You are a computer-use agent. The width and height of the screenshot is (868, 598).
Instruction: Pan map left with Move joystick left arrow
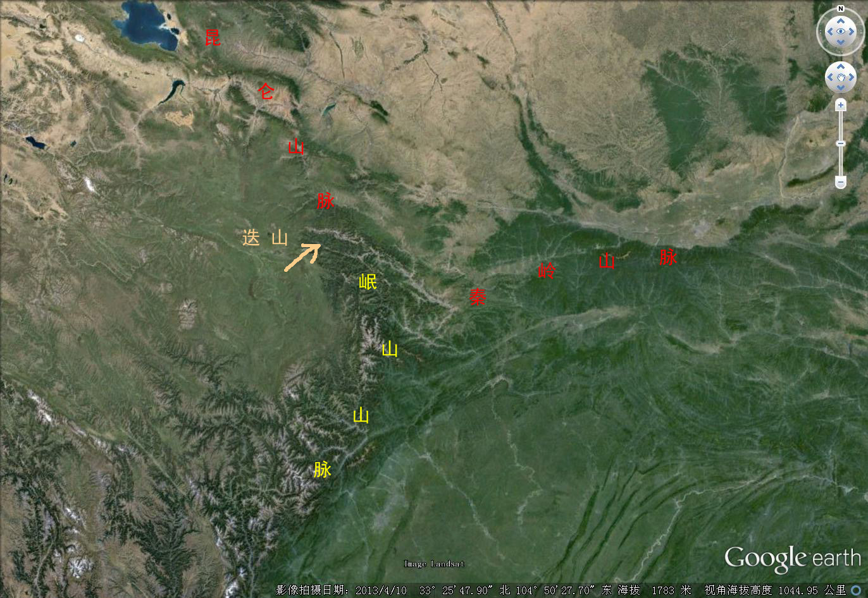pos(830,77)
